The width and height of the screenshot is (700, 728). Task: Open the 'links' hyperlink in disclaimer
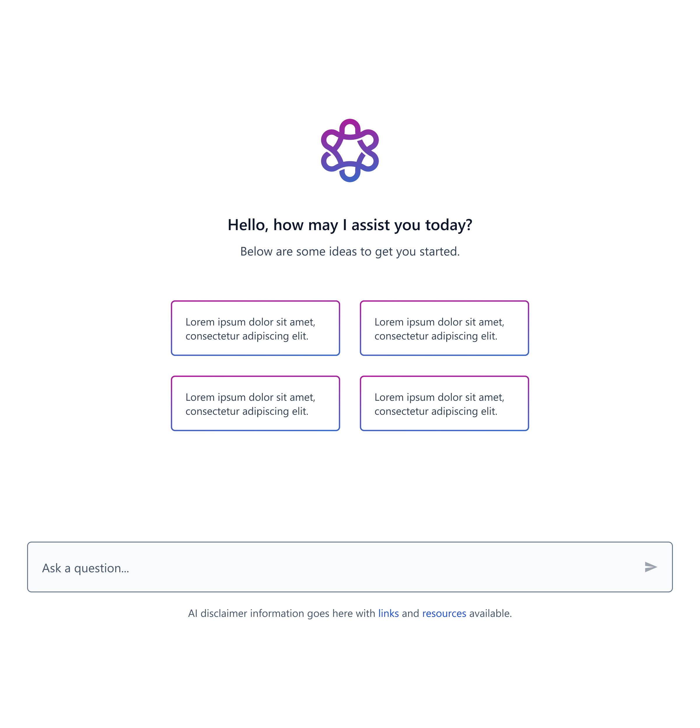(x=388, y=613)
